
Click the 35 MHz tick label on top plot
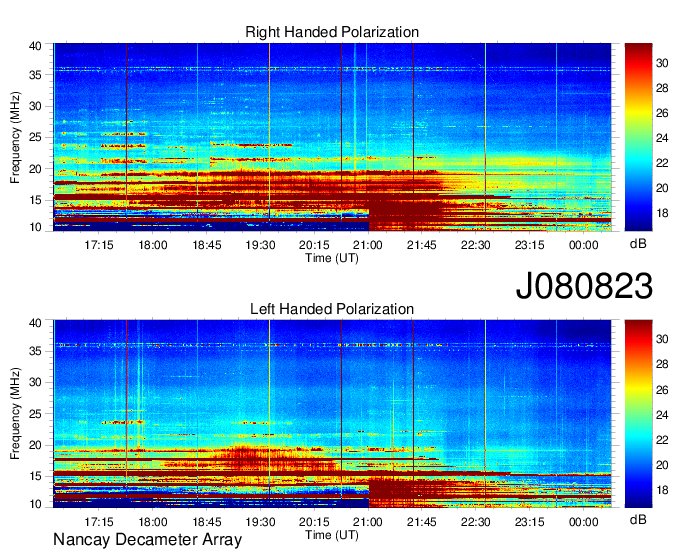click(35, 75)
